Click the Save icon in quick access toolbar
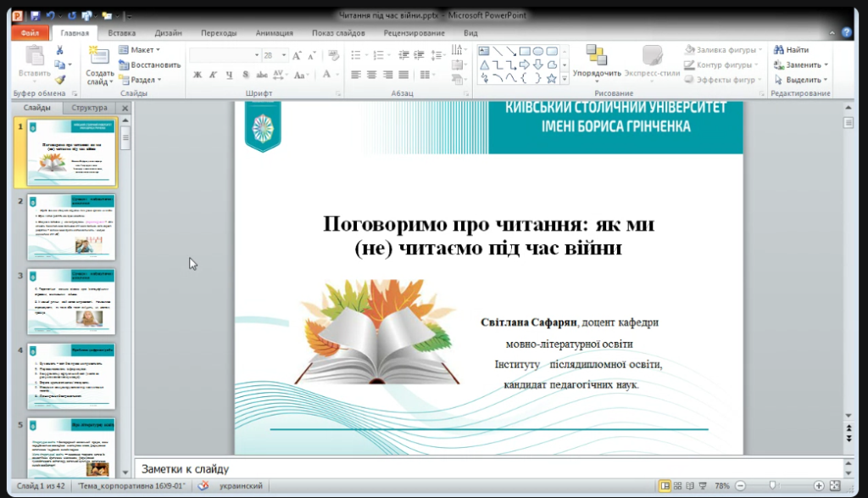 (35, 15)
